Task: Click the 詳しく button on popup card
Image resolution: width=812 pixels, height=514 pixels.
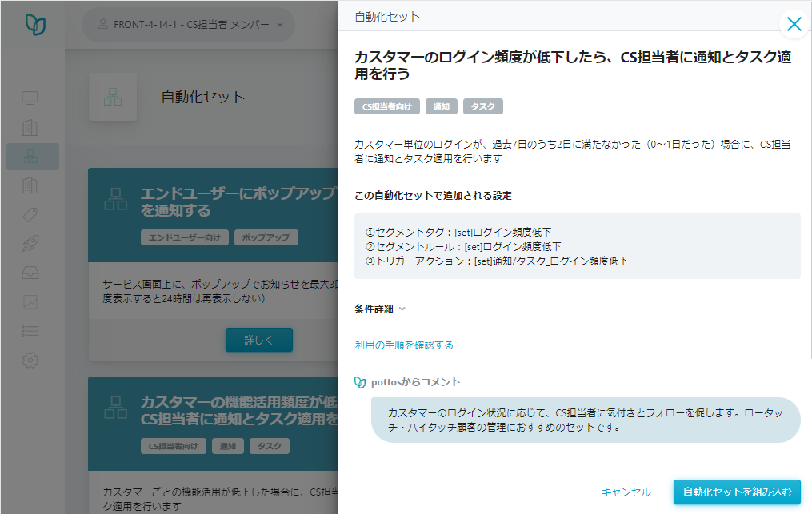Action: tap(259, 340)
